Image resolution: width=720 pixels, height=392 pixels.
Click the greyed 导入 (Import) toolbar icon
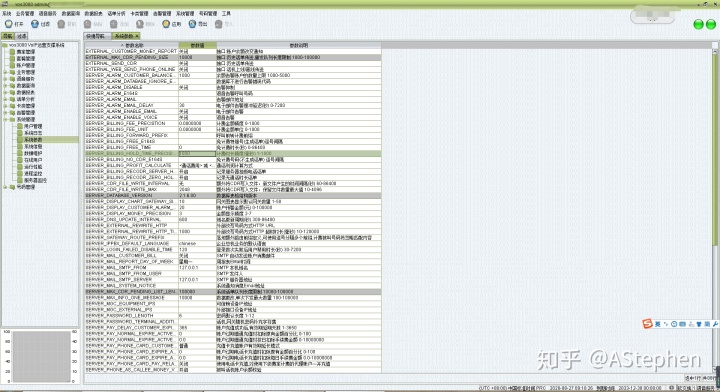[x=219, y=24]
